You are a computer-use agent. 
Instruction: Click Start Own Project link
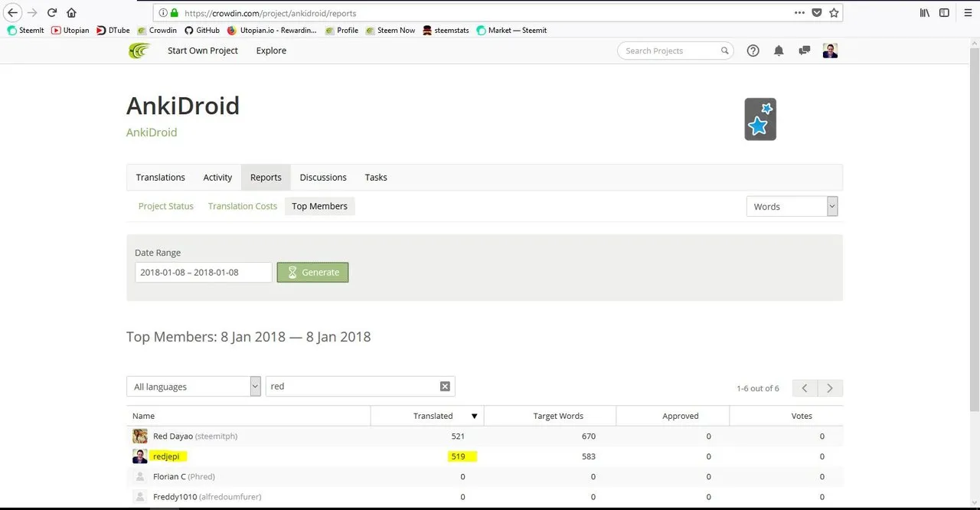pos(203,51)
